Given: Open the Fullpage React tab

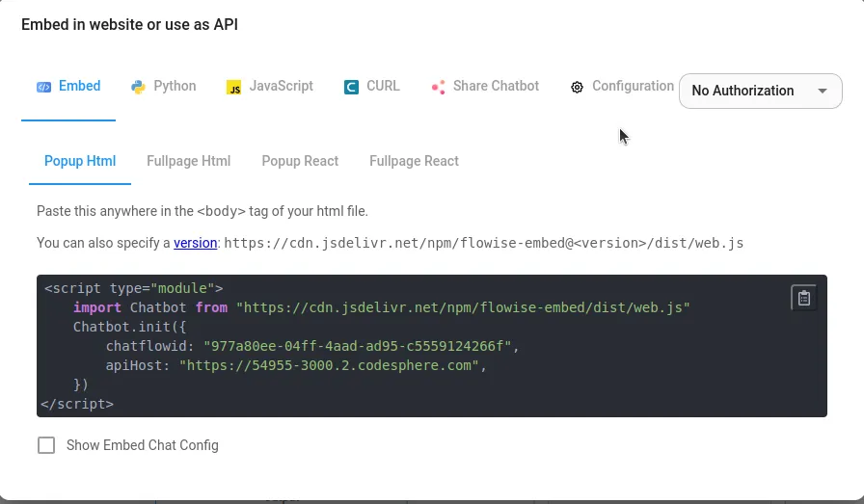Looking at the screenshot, I should (414, 161).
